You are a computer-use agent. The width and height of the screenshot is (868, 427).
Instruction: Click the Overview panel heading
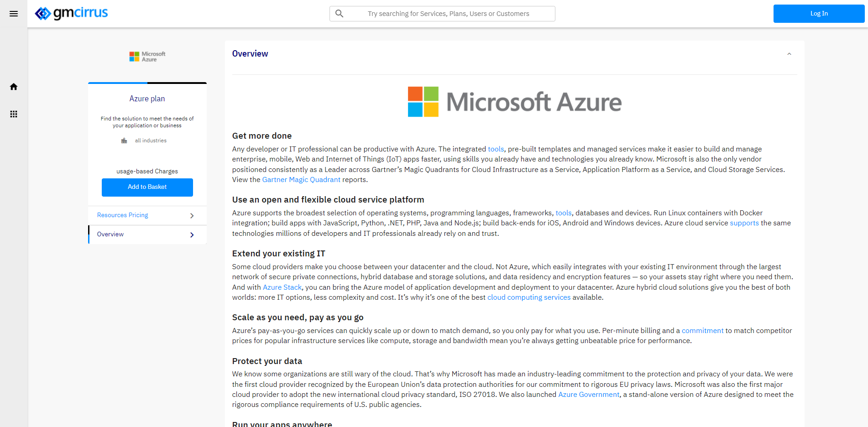coord(250,54)
